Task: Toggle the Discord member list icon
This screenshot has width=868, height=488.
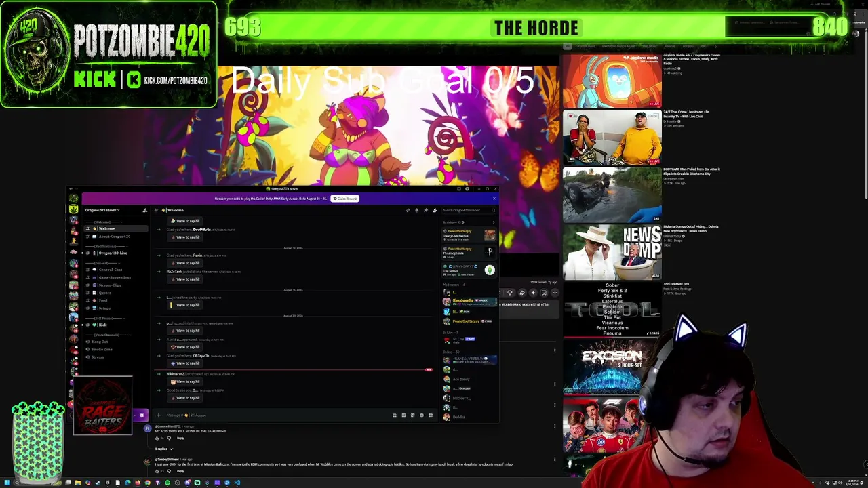Action: [x=435, y=210]
